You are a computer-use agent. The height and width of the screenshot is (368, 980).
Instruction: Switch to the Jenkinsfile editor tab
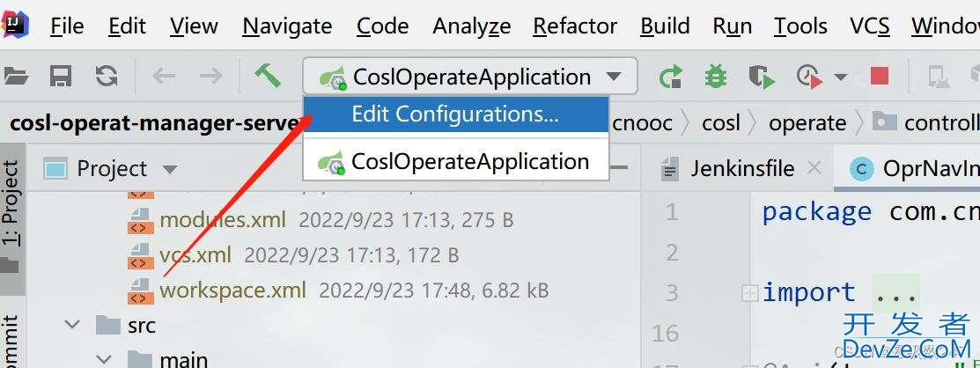pyautogui.click(x=742, y=168)
